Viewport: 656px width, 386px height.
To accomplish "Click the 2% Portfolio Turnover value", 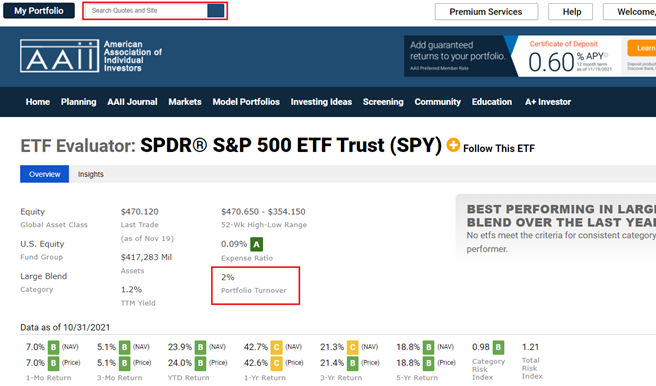I will pos(228,277).
